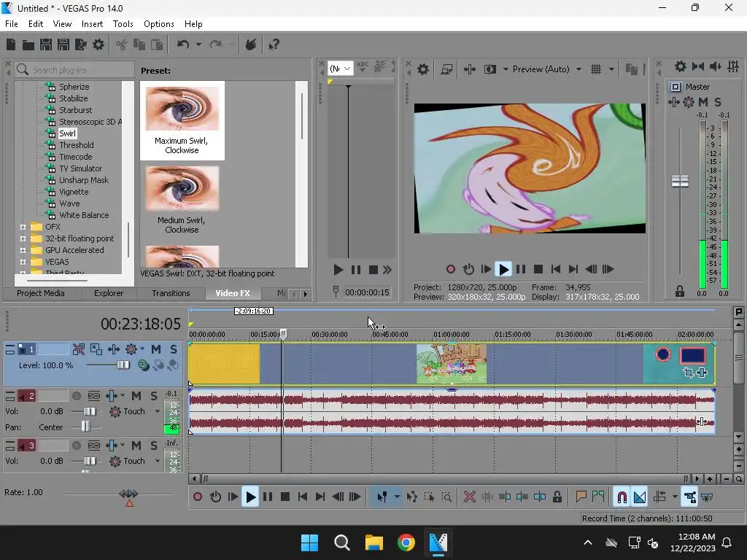747x560 pixels.
Task: Switch to the Transitions tab
Action: 171,293
